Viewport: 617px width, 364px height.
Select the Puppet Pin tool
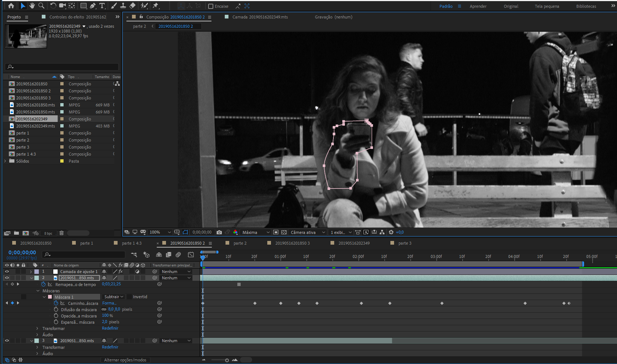tap(156, 6)
